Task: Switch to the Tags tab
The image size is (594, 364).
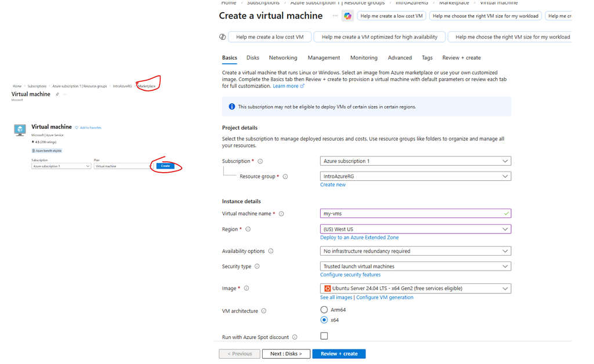Action: point(427,58)
